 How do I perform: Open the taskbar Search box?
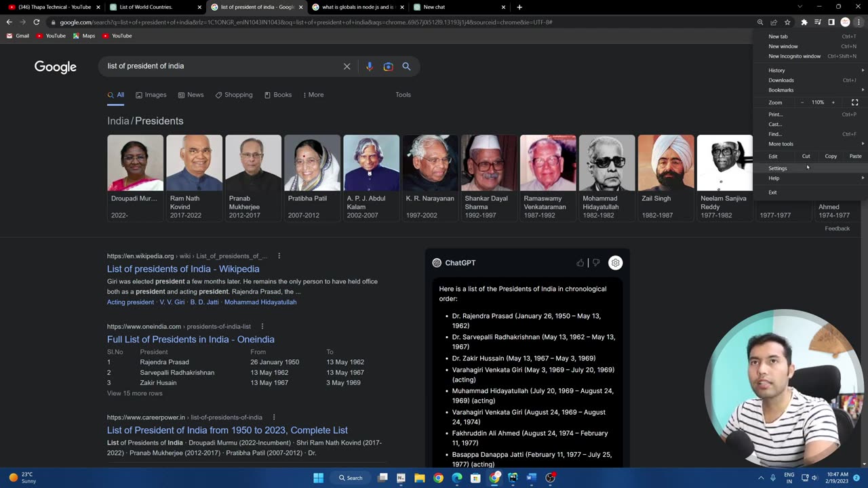pos(351,478)
